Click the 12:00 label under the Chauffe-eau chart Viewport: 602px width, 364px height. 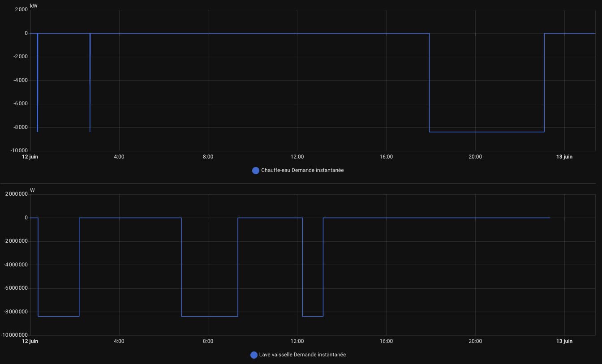[x=297, y=157]
